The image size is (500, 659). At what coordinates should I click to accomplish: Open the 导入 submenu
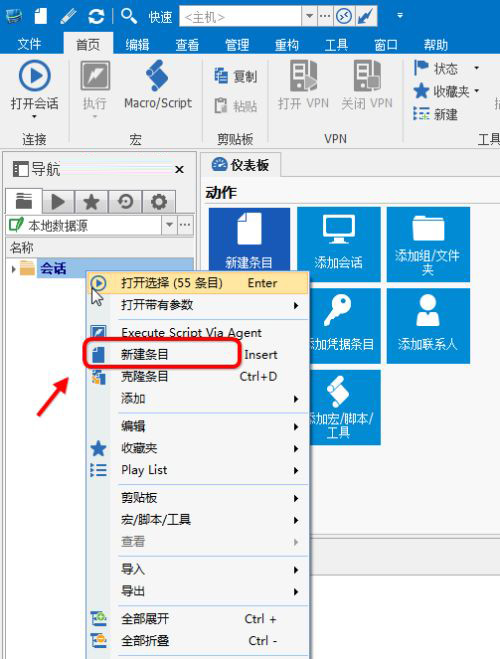click(x=198, y=569)
